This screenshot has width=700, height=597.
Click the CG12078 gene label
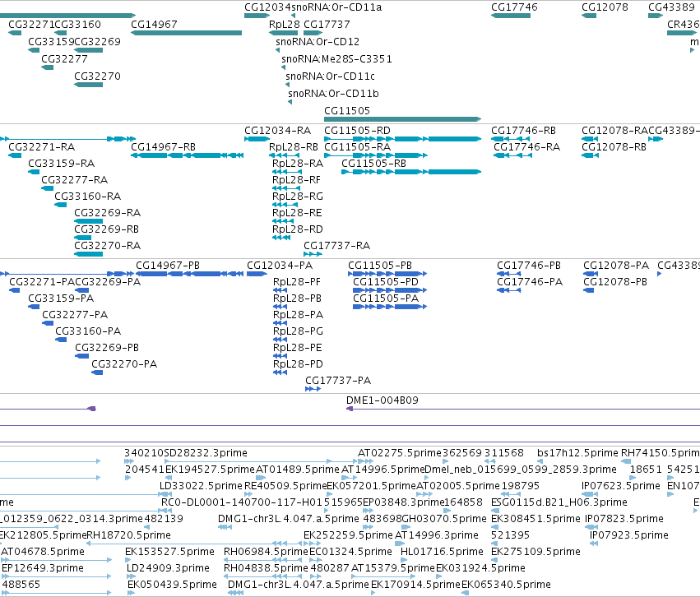[x=605, y=7]
